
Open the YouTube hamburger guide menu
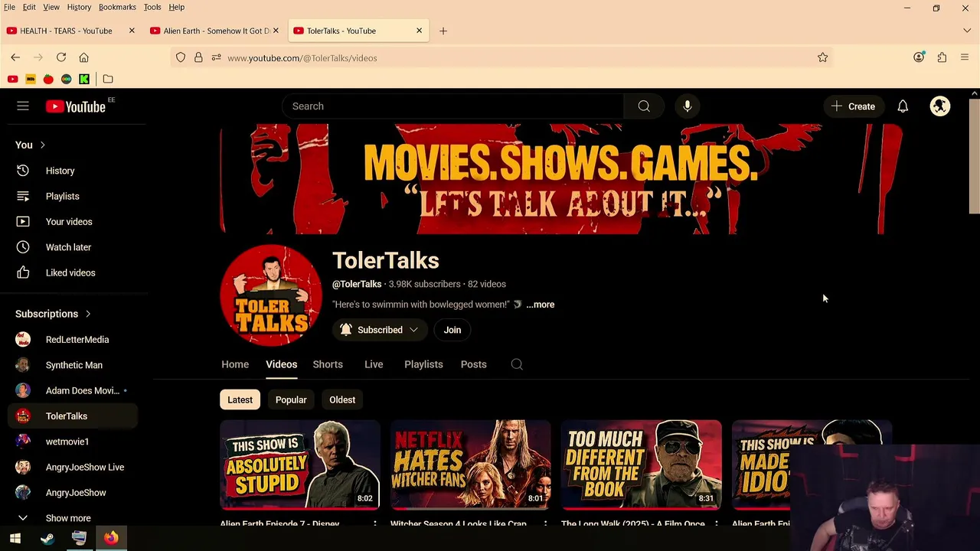click(x=23, y=106)
